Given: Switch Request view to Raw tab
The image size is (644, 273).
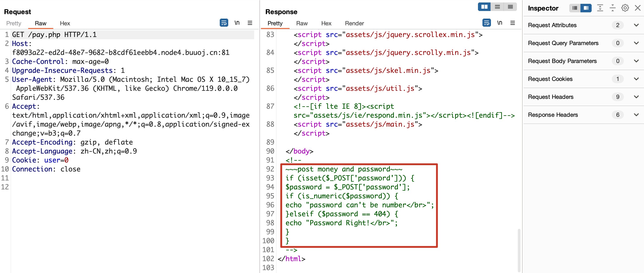Looking at the screenshot, I should (x=41, y=23).
